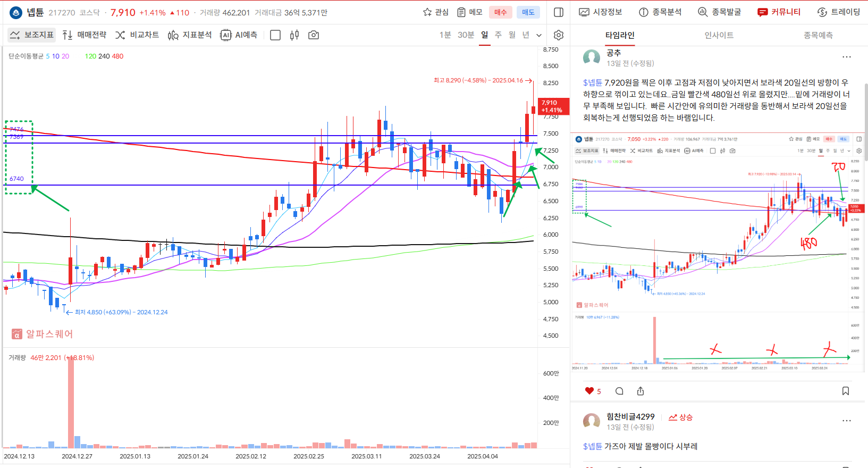Toggle 관심 star to add to watchlist
Screen dimensions: 868x468
point(435,12)
